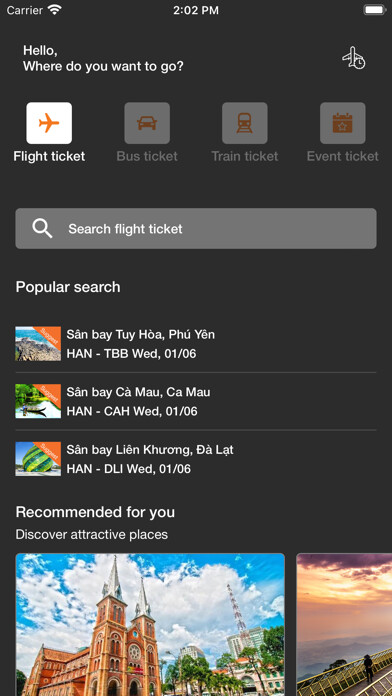Switch to Train ticket label

[245, 156]
